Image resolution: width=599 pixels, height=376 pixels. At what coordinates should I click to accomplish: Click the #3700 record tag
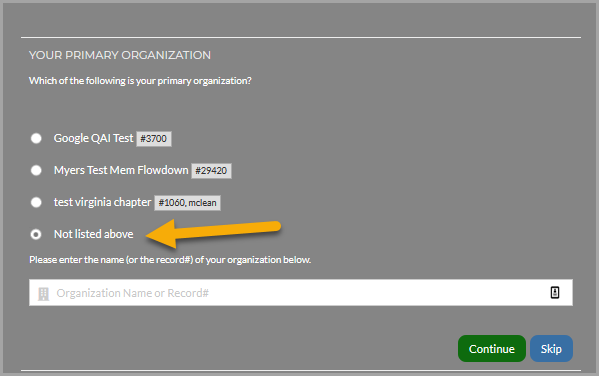coord(154,139)
